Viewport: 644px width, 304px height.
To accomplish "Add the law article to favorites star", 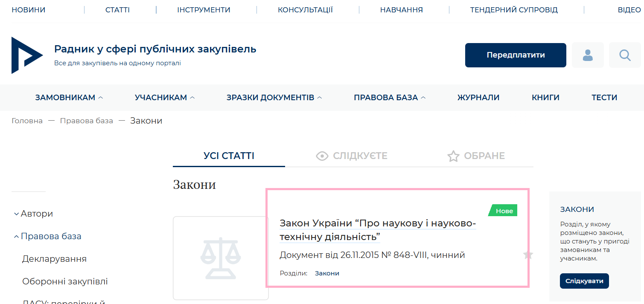I will tap(528, 255).
